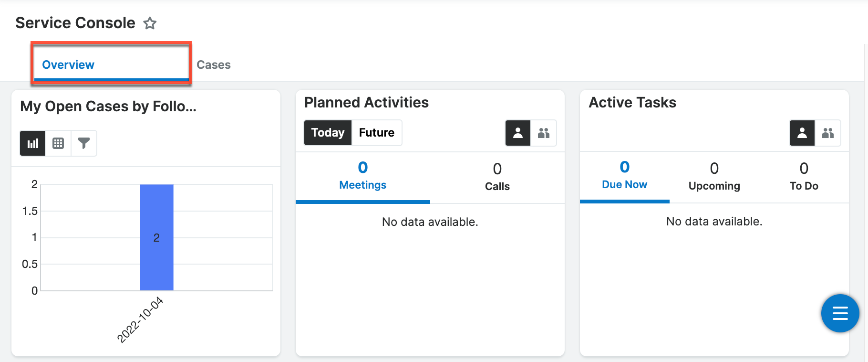Image resolution: width=868 pixels, height=362 pixels.
Task: Select the Overview tab
Action: click(x=68, y=64)
